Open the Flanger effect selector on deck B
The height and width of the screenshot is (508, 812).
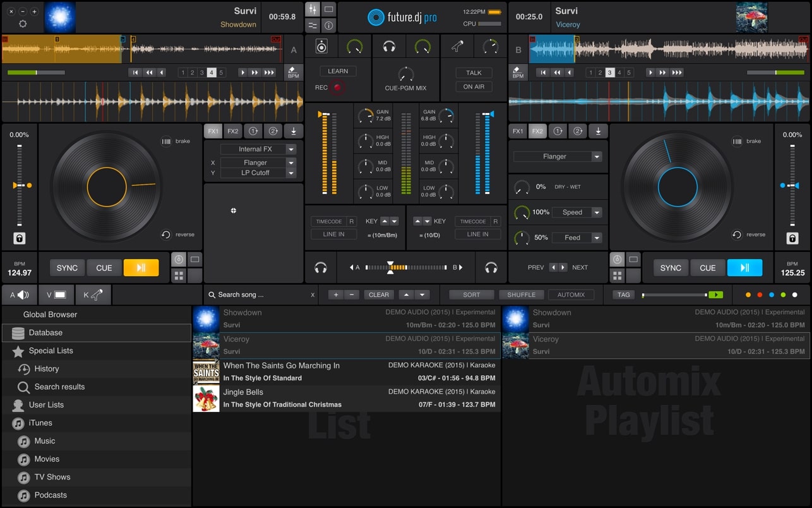click(x=558, y=156)
